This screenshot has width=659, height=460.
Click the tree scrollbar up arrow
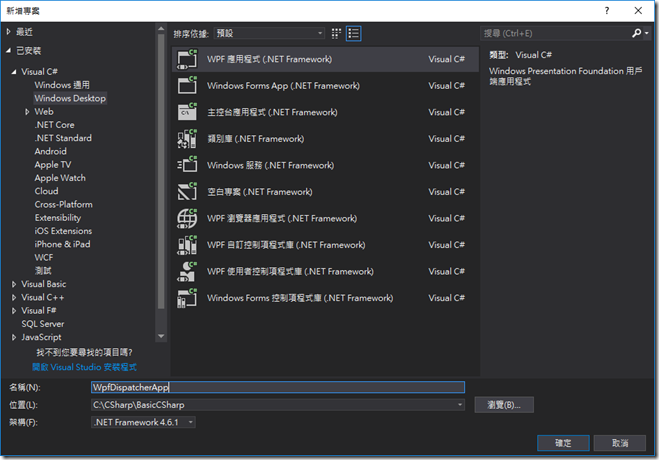[x=161, y=29]
